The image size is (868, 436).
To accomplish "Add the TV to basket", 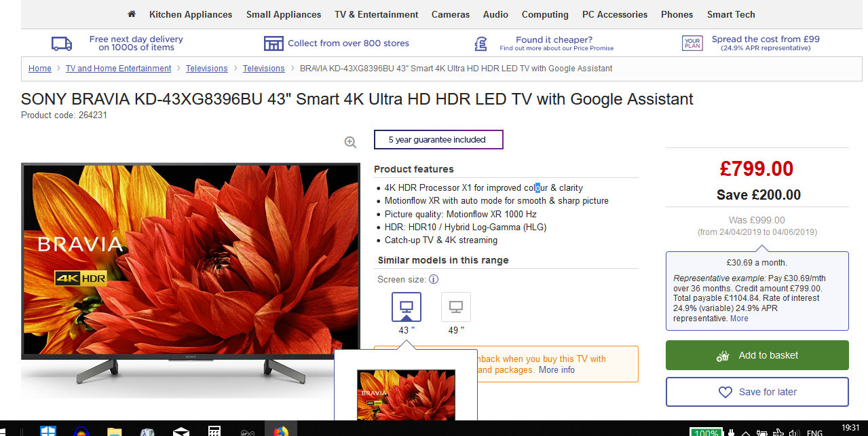I will point(757,355).
